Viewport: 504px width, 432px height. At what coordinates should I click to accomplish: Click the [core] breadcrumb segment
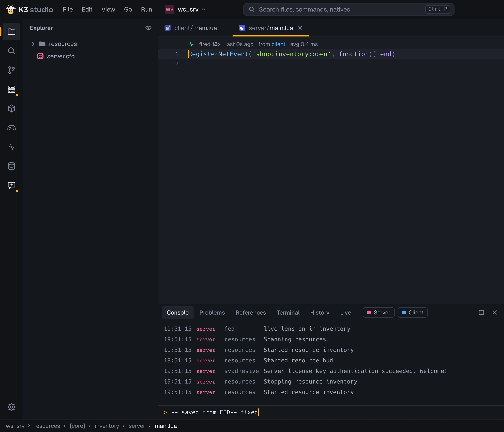77,426
